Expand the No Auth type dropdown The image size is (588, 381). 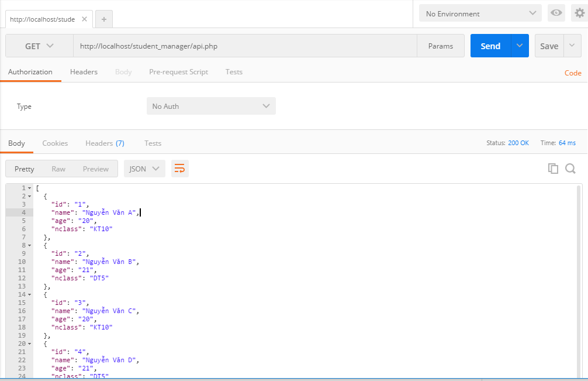[x=211, y=106]
